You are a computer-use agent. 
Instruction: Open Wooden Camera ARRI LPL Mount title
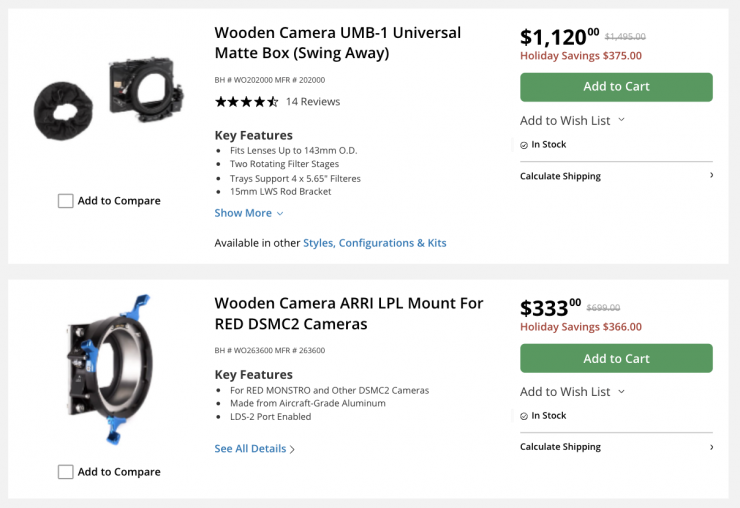[348, 313]
